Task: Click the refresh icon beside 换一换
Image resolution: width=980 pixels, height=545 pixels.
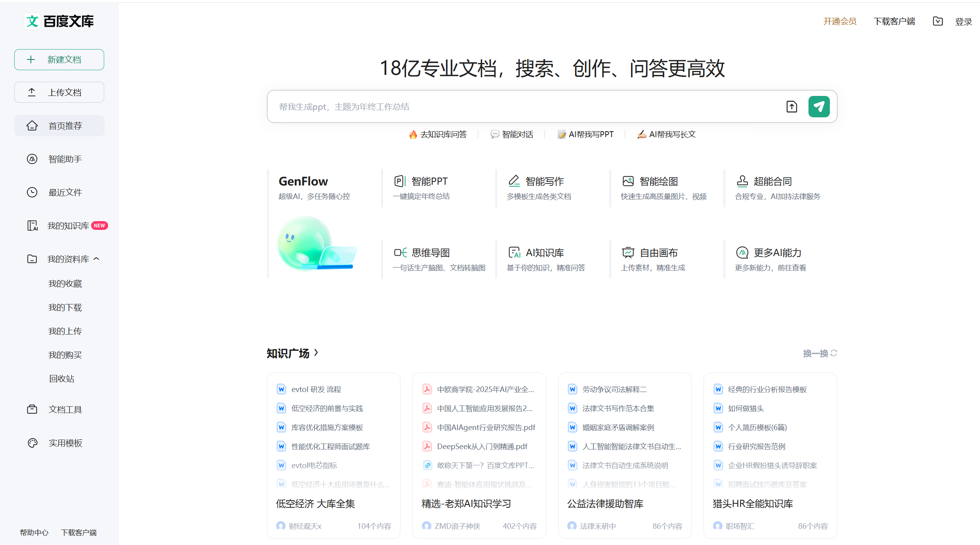Action: tap(834, 353)
